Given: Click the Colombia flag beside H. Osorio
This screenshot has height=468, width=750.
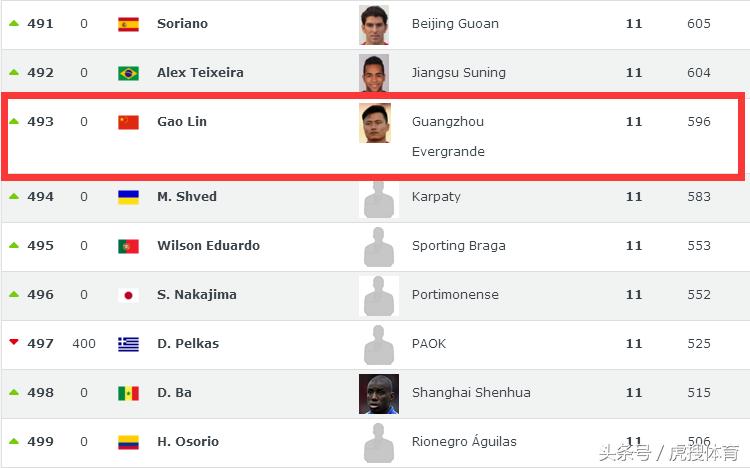Looking at the screenshot, I should pyautogui.click(x=128, y=442).
